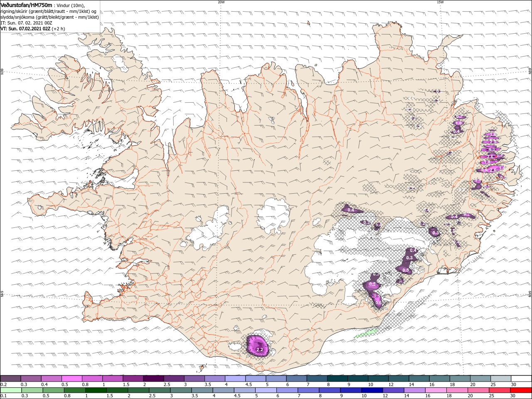Select the darkest green 1 swatch in the lower scale

pos(96,390)
